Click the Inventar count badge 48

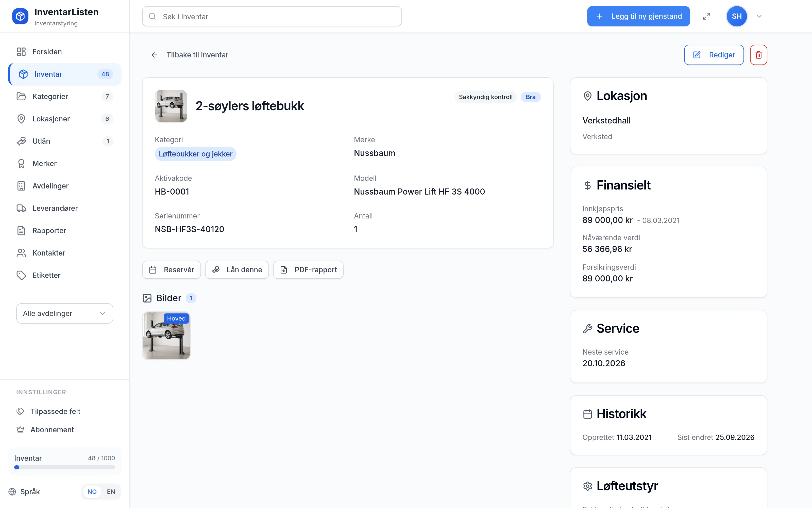pyautogui.click(x=105, y=74)
